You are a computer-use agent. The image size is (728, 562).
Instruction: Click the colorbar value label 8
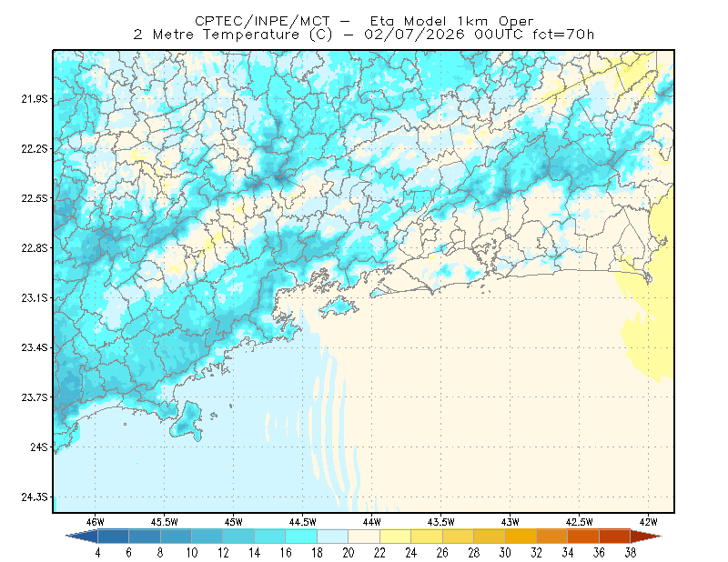[161, 553]
